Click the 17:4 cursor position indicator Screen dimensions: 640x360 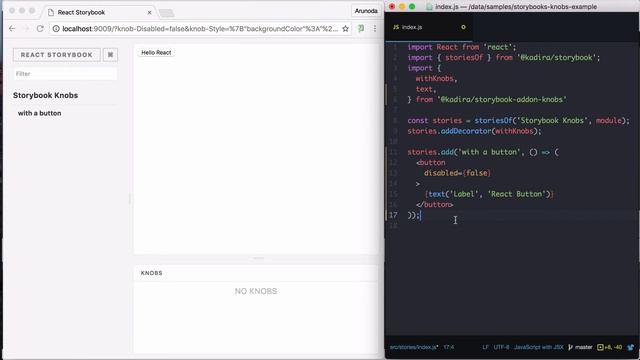[x=449, y=347]
